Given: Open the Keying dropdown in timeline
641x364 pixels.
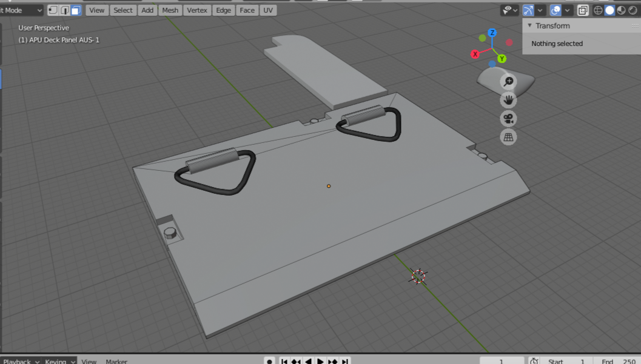Looking at the screenshot, I should [59, 361].
